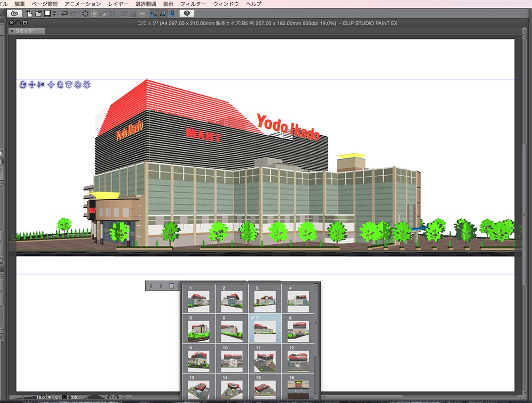Open the 表示 menu
The image size is (532, 403).
(x=168, y=4)
